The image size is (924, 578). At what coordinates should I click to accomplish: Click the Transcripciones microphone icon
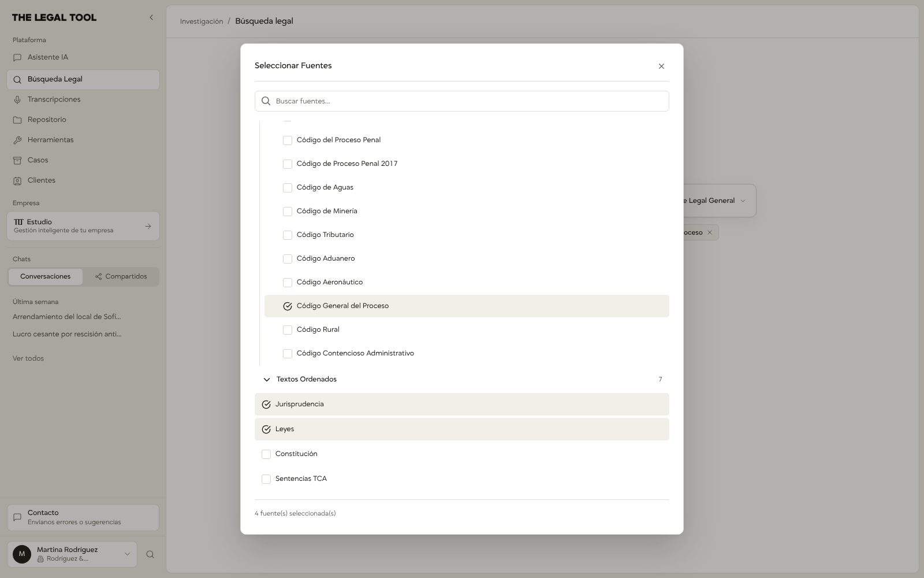click(x=17, y=100)
